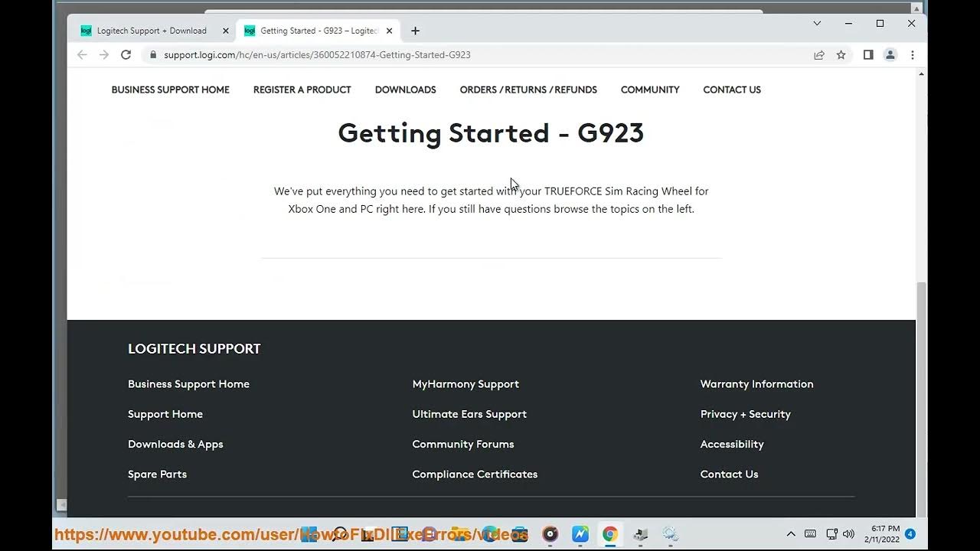The image size is (980, 551).
Task: Select the Getting Started - G923 tab
Action: point(318,31)
